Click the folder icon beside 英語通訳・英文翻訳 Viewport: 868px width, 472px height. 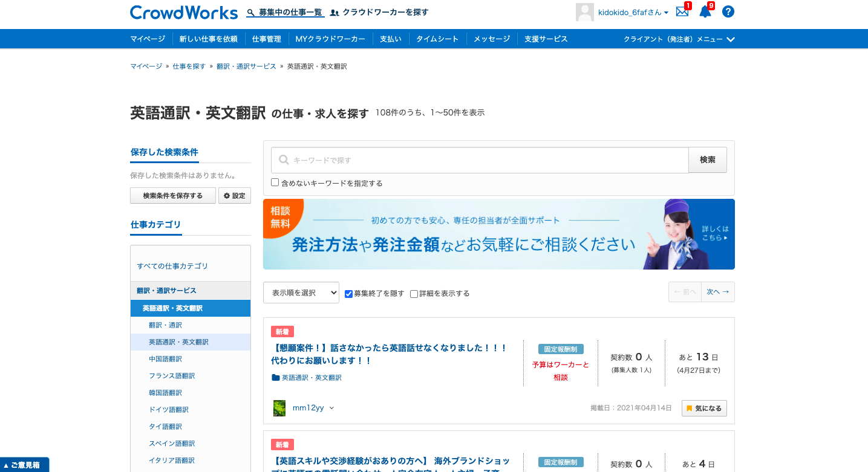tap(276, 378)
